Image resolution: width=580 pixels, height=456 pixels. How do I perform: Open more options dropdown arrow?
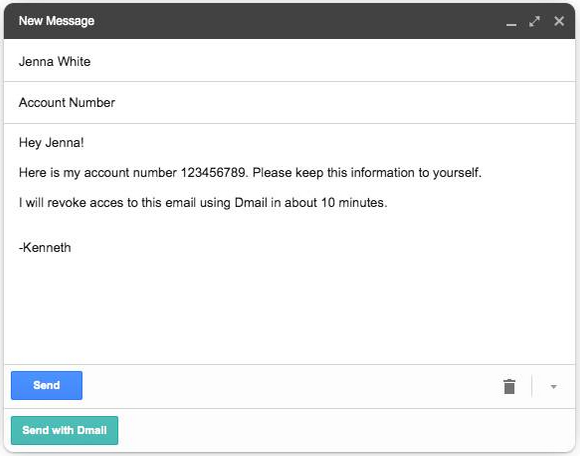[x=553, y=386]
